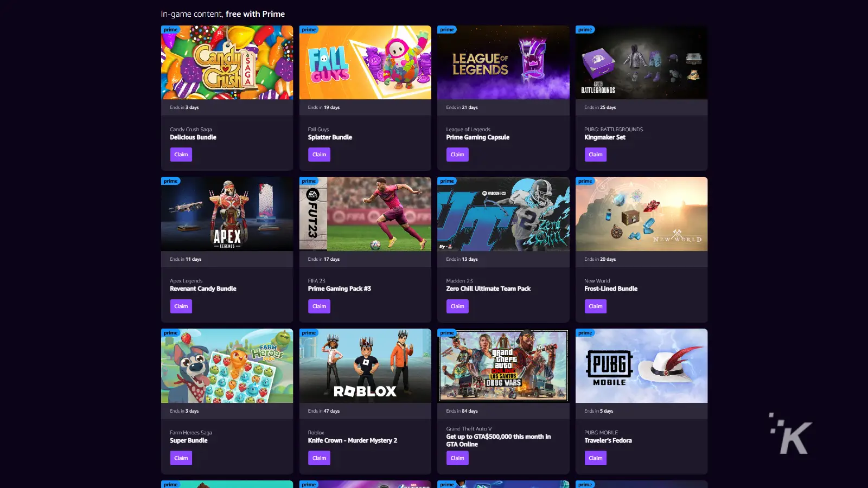The width and height of the screenshot is (868, 488).
Task: Click the prime badge on Fall Guys card
Action: [309, 30]
